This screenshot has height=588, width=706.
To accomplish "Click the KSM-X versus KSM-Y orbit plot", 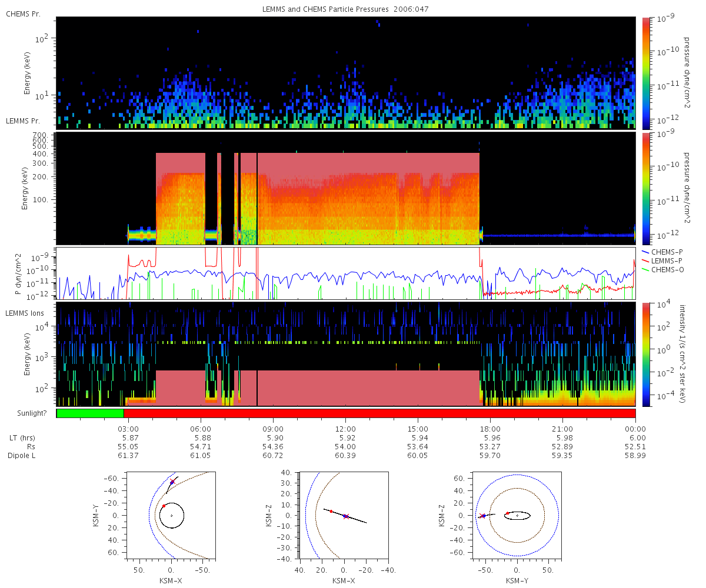I will [x=171, y=514].
